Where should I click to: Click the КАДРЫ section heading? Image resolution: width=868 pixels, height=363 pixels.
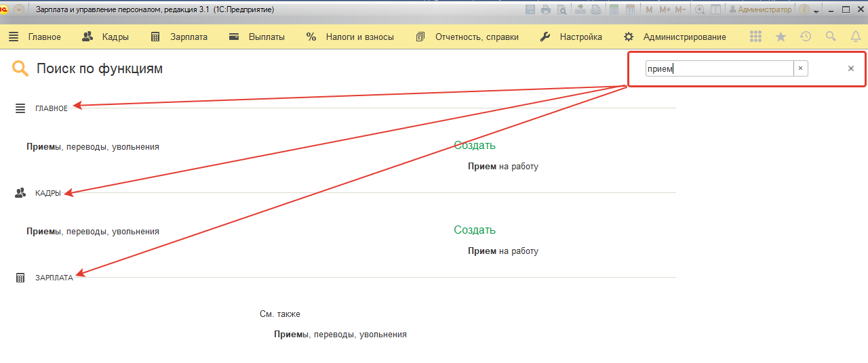point(48,193)
